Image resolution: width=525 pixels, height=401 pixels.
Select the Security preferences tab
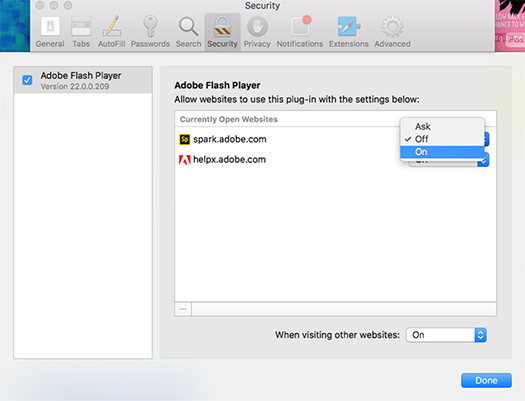pyautogui.click(x=222, y=32)
